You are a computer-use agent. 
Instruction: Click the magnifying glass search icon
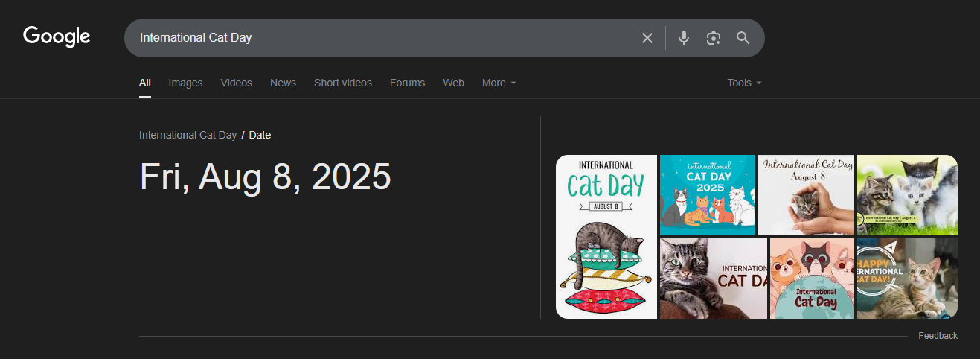(x=743, y=38)
